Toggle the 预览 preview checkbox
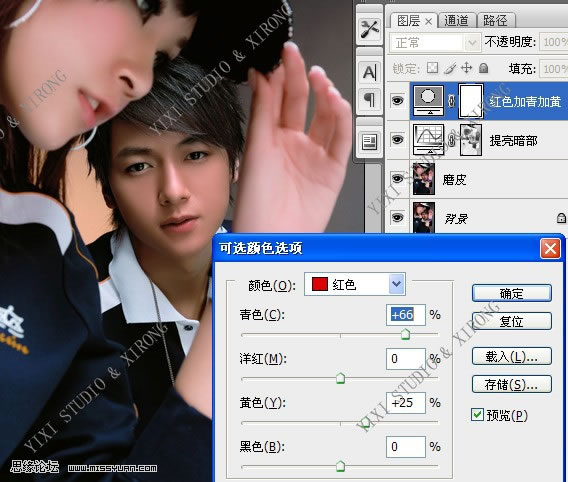The height and width of the screenshot is (482, 568). tap(477, 414)
